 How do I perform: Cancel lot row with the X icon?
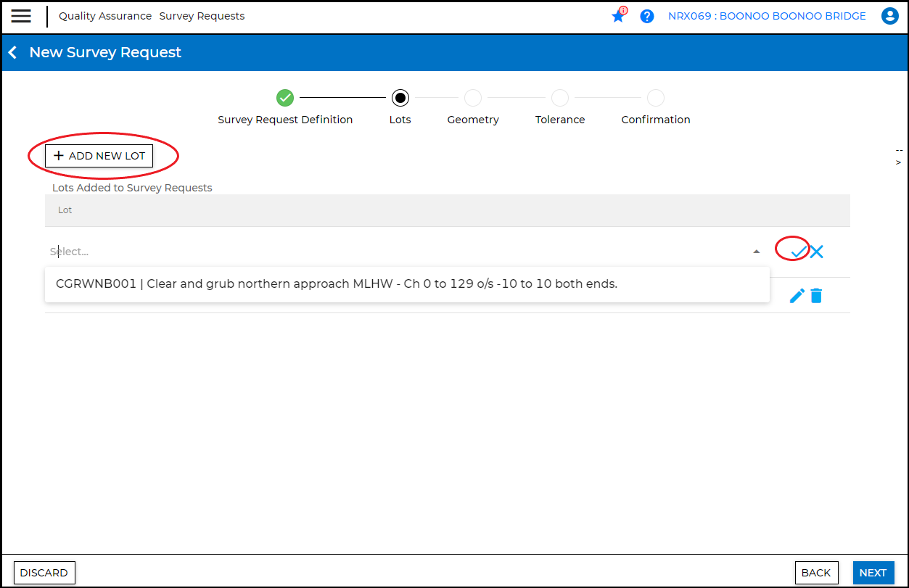[817, 252]
